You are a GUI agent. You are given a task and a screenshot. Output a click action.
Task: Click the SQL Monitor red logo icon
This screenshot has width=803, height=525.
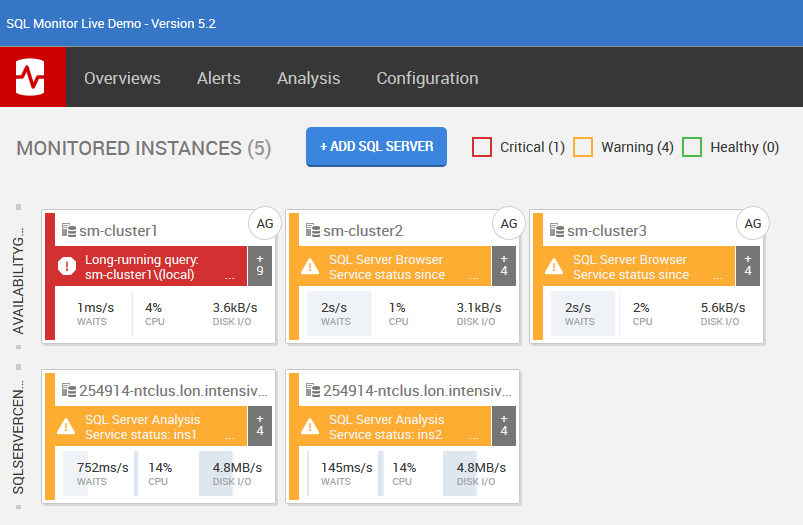pos(32,77)
